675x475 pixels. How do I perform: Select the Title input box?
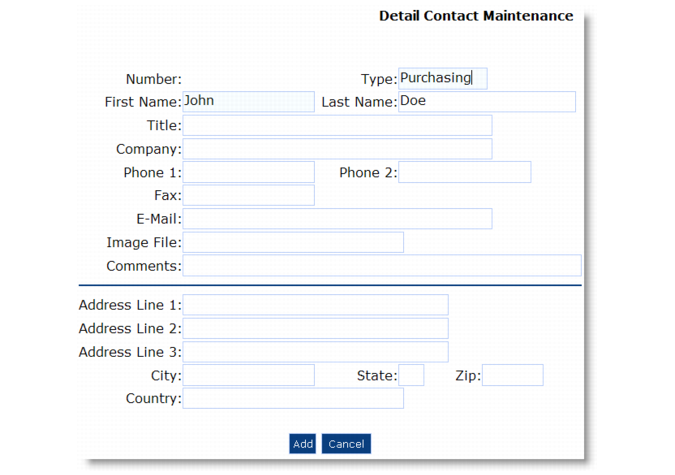tap(337, 125)
